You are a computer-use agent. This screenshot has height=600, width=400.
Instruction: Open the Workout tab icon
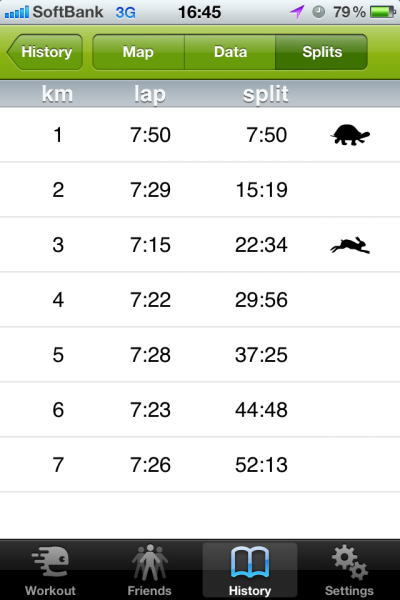(x=51, y=561)
